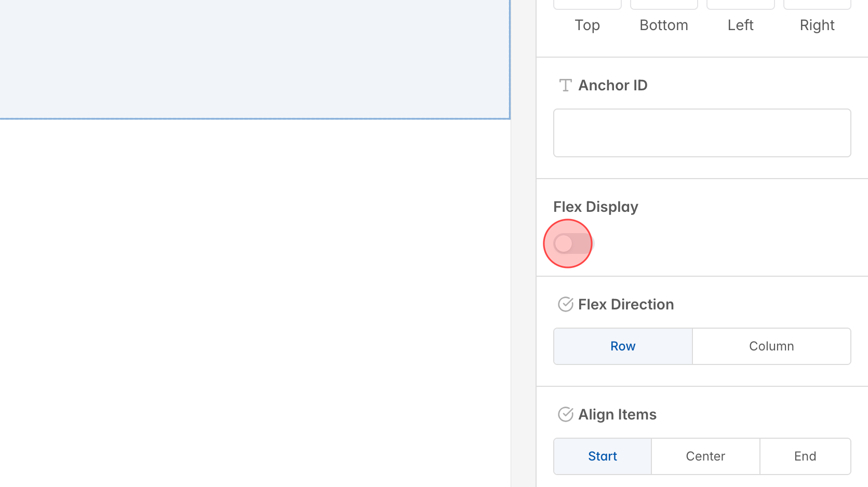The width and height of the screenshot is (868, 487).
Task: Set Align Items to Center
Action: click(705, 456)
